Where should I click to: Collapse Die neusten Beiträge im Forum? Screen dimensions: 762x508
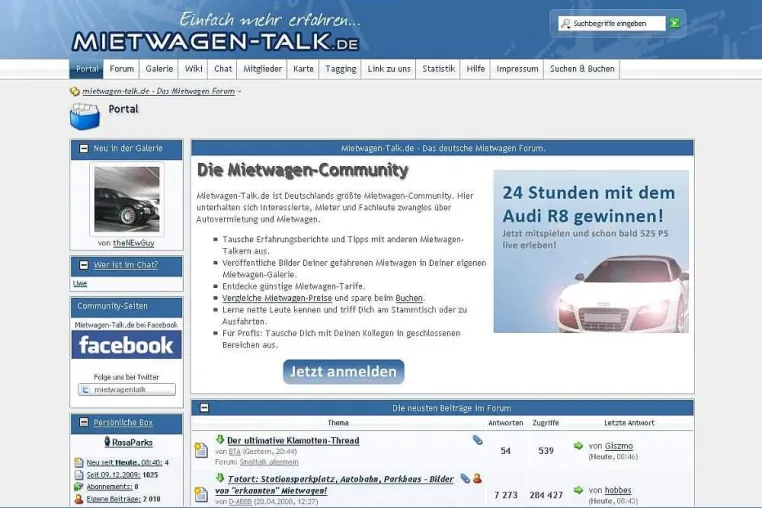(205, 408)
